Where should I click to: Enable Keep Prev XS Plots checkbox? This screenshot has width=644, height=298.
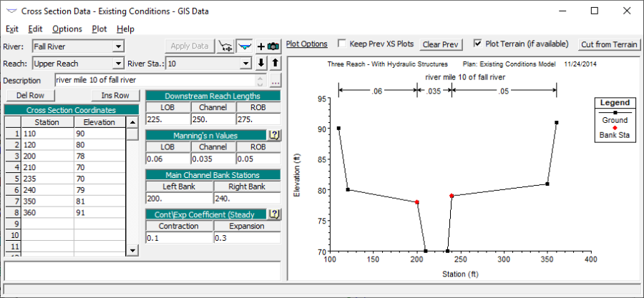[342, 44]
